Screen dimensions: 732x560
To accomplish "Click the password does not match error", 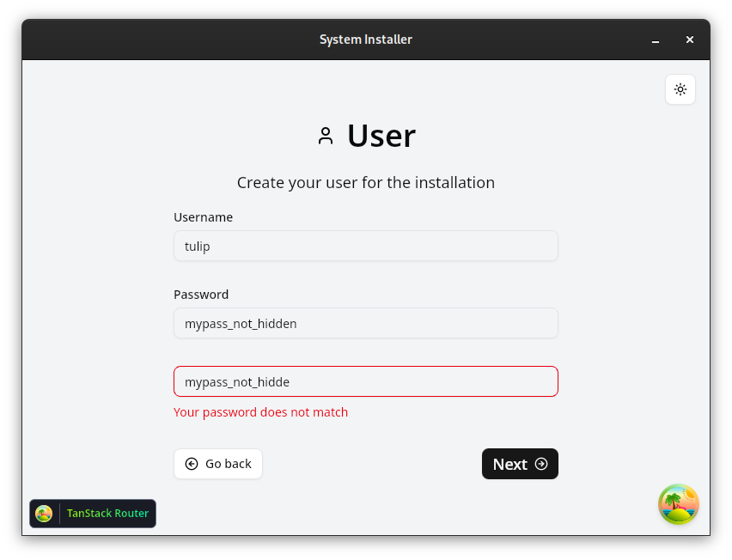I will click(x=260, y=412).
